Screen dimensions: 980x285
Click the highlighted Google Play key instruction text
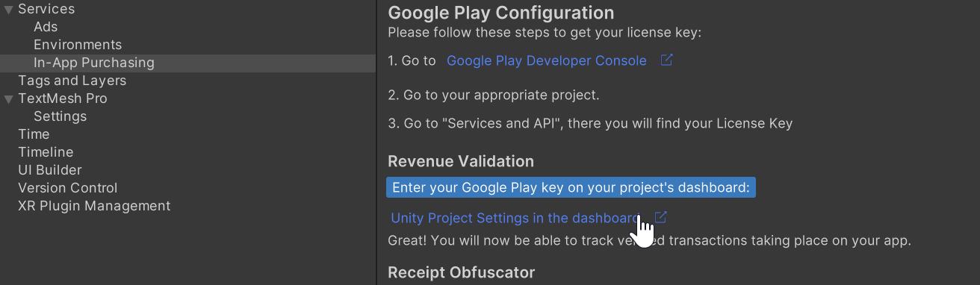pyautogui.click(x=571, y=188)
